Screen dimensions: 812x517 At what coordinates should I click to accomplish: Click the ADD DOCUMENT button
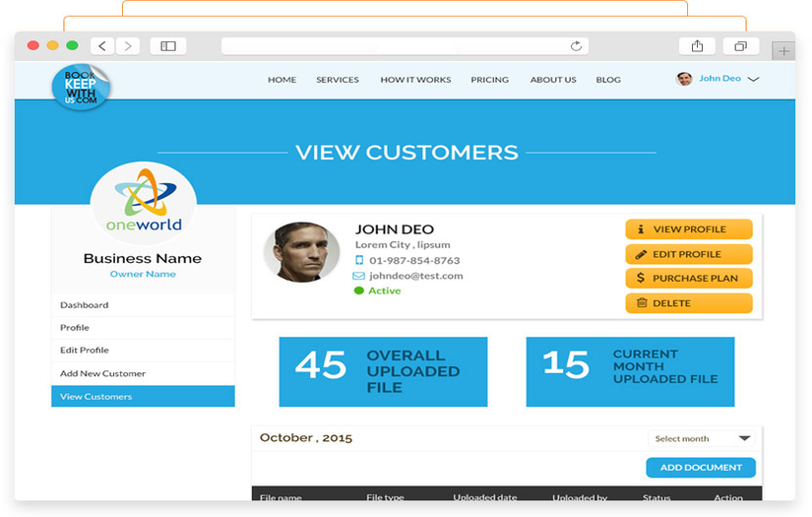pos(701,467)
